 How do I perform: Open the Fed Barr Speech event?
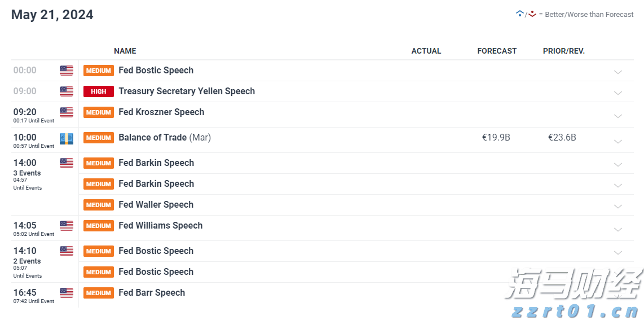pos(152,293)
